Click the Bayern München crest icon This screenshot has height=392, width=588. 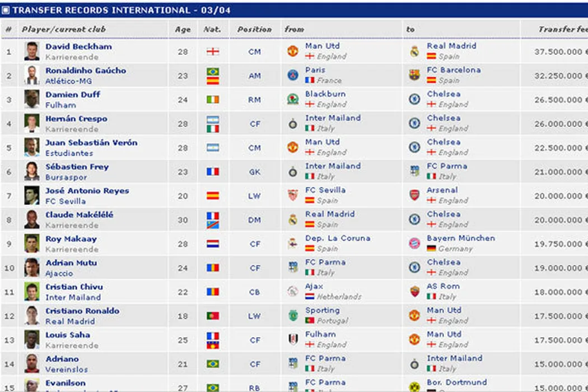414,244
